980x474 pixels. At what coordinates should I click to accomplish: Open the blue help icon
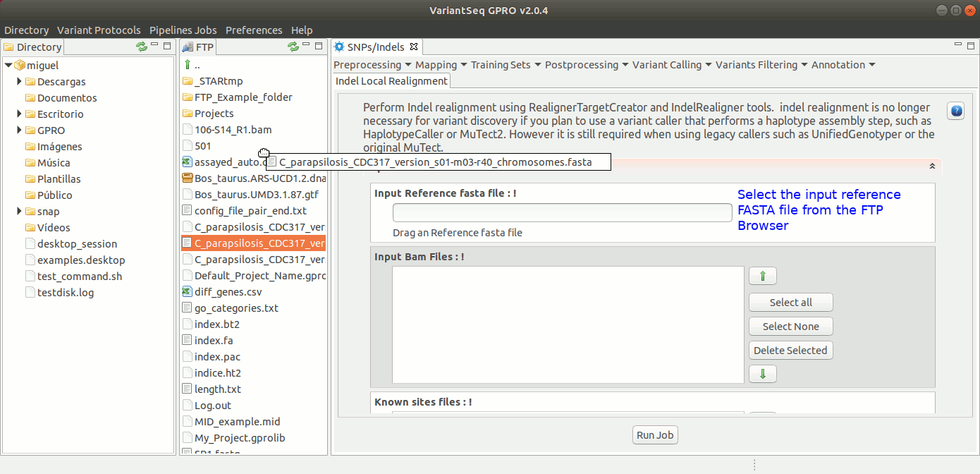[x=955, y=111]
